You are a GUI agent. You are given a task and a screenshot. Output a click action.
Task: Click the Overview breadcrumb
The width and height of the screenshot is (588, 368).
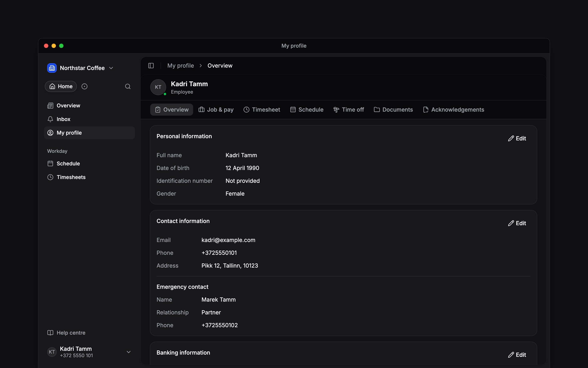coord(220,66)
